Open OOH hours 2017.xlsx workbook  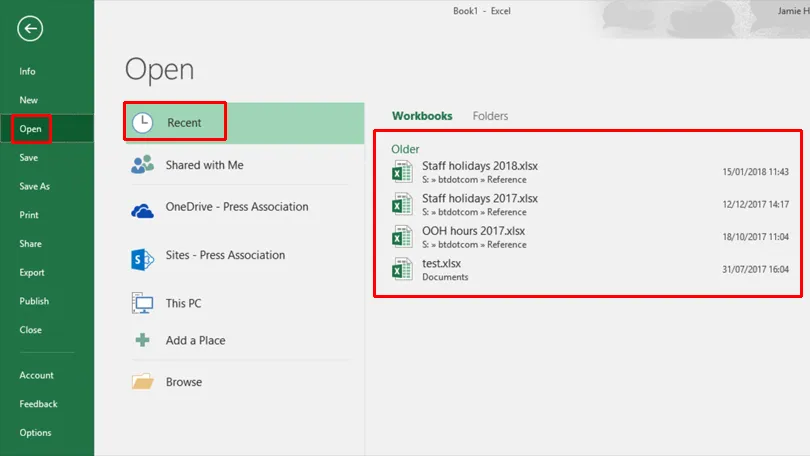[x=473, y=231]
